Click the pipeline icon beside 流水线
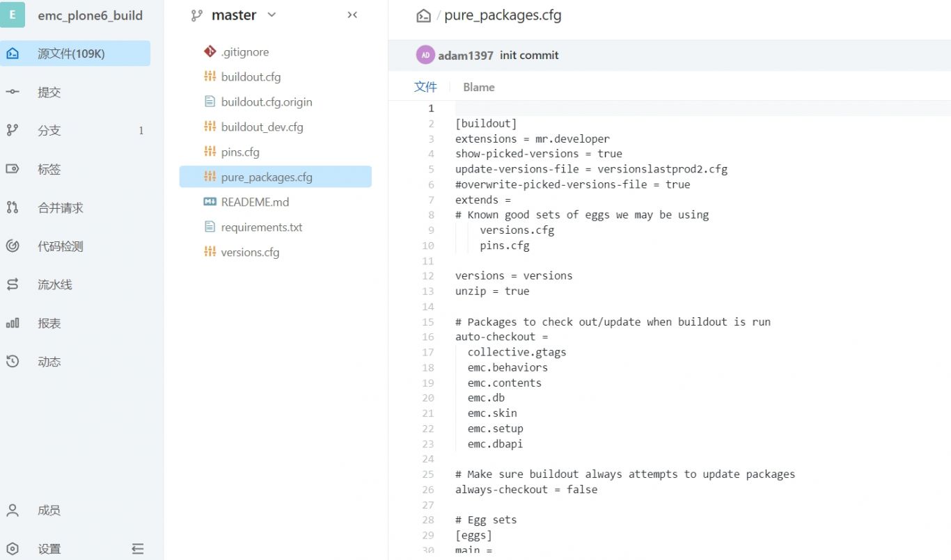Image resolution: width=951 pixels, height=560 pixels. pyautogui.click(x=13, y=285)
